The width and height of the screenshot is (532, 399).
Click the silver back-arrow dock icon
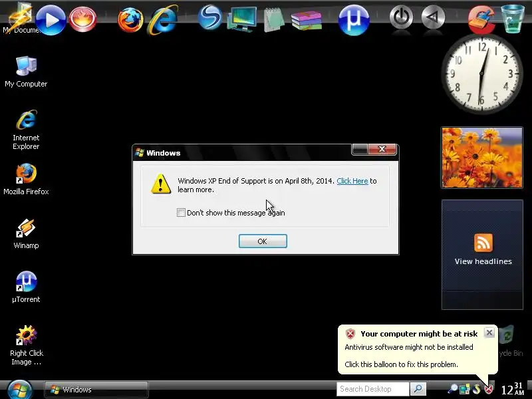click(x=433, y=17)
